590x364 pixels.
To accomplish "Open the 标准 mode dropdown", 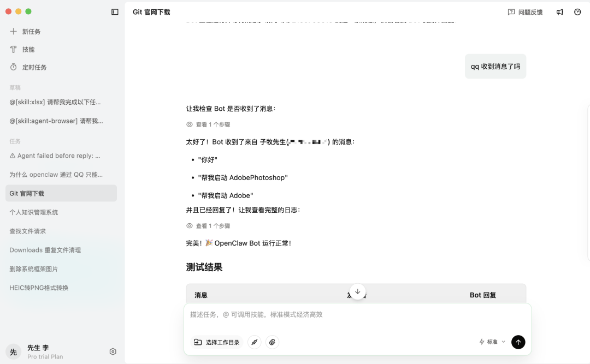I will point(492,342).
